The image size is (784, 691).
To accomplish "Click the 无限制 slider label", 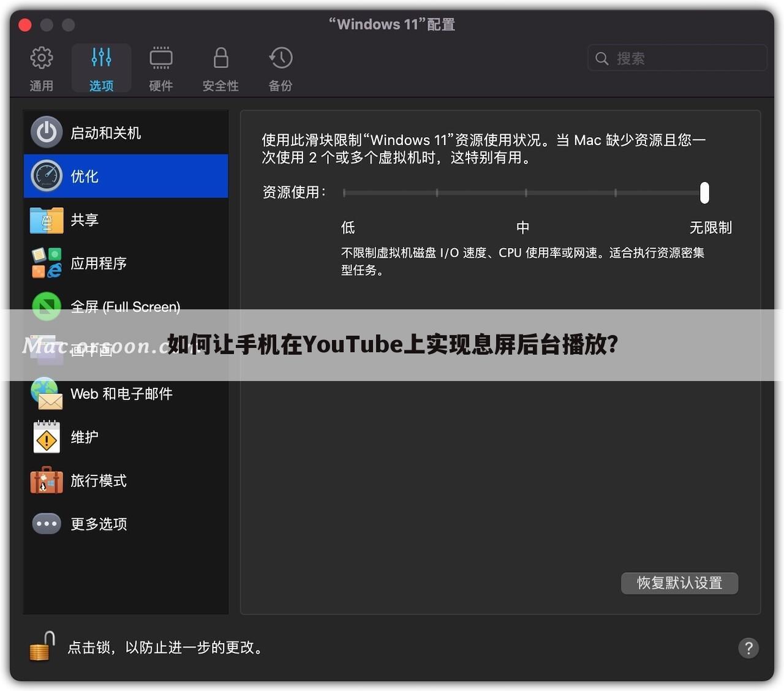I will pyautogui.click(x=710, y=227).
